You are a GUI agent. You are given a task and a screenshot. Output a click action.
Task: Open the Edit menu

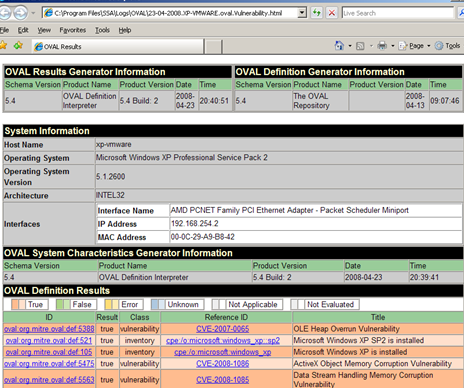click(x=23, y=30)
